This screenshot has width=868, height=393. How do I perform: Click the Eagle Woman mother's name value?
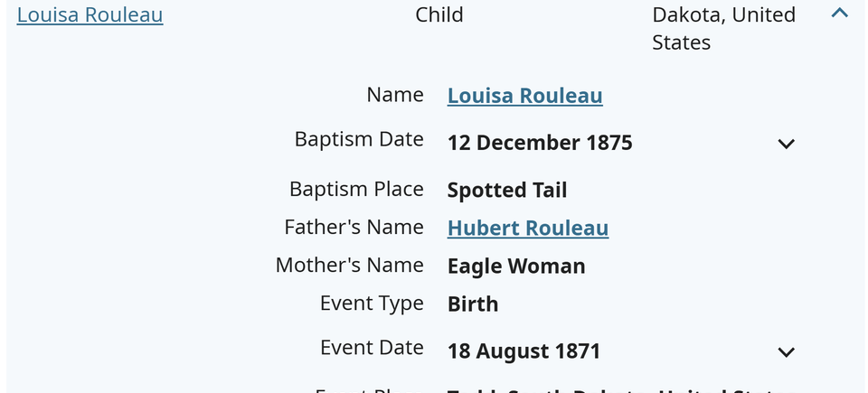click(516, 267)
